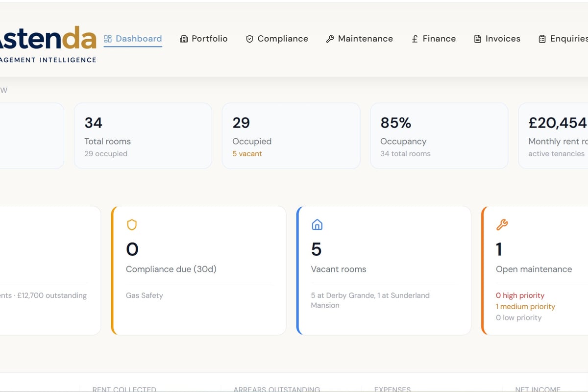The height and width of the screenshot is (392, 588).
Task: Open the Open maintenance card
Action: coord(535,270)
